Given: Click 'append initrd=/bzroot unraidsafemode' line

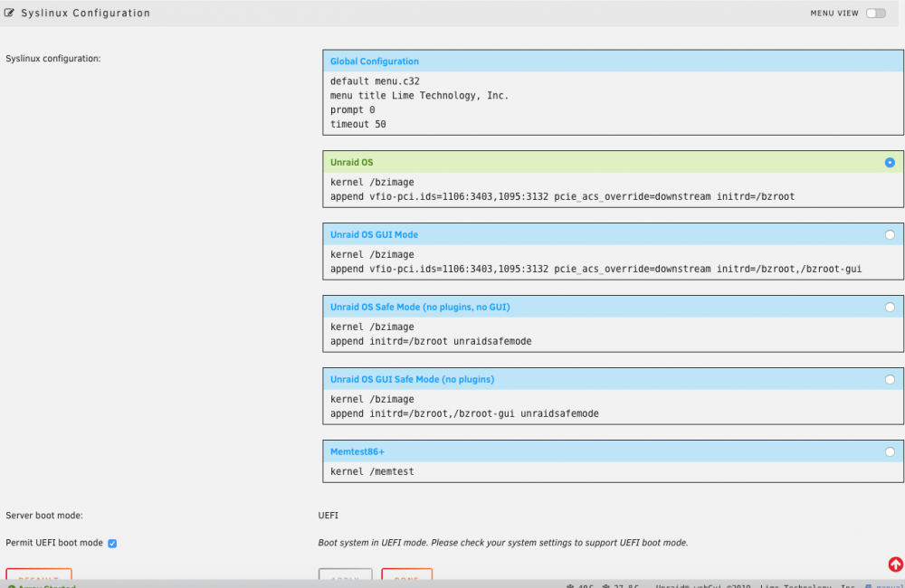Looking at the screenshot, I should coord(431,342).
